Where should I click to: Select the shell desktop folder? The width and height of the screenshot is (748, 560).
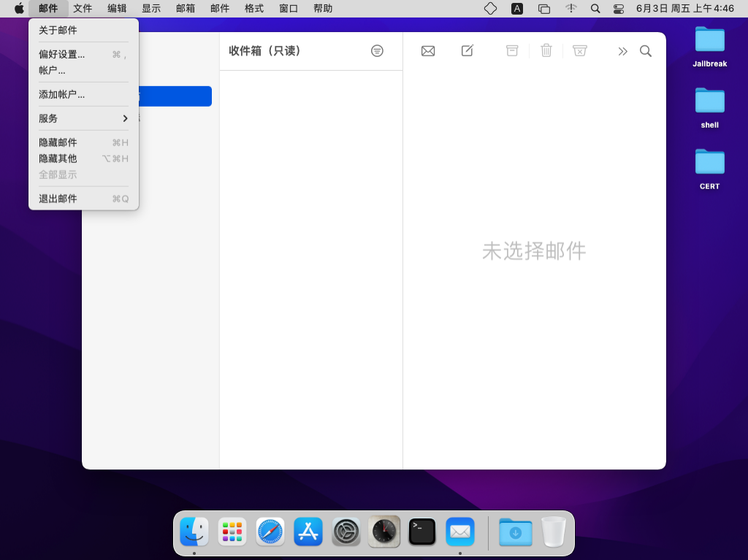tap(710, 108)
